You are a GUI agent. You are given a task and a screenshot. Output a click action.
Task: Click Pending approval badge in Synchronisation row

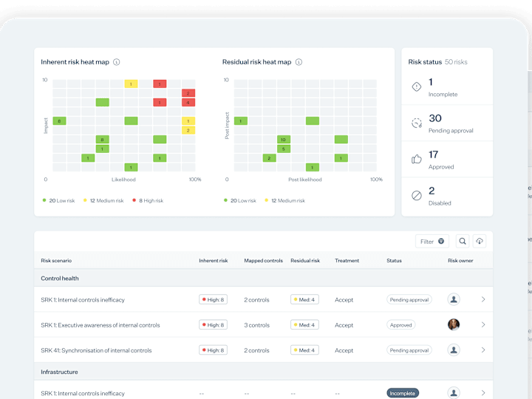point(409,350)
